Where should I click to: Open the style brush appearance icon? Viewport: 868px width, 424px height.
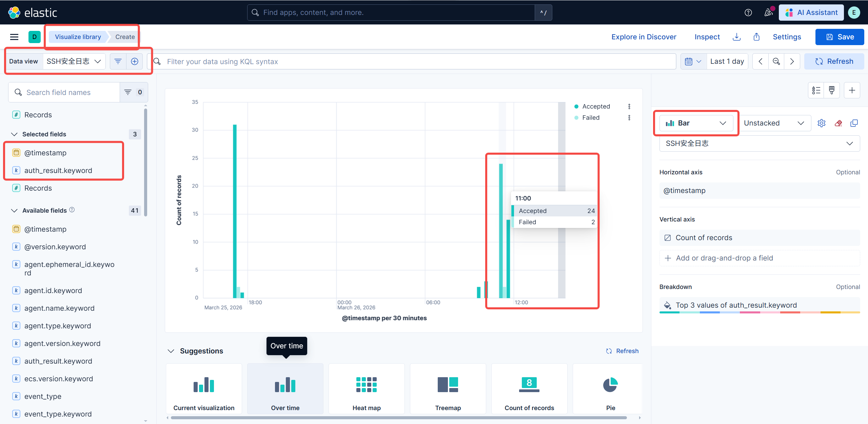[x=832, y=90]
